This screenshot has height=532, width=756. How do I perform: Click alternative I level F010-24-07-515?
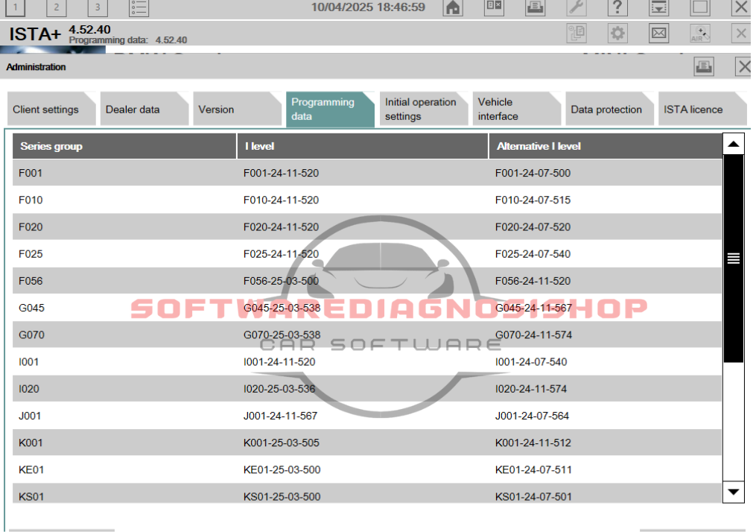[533, 200]
